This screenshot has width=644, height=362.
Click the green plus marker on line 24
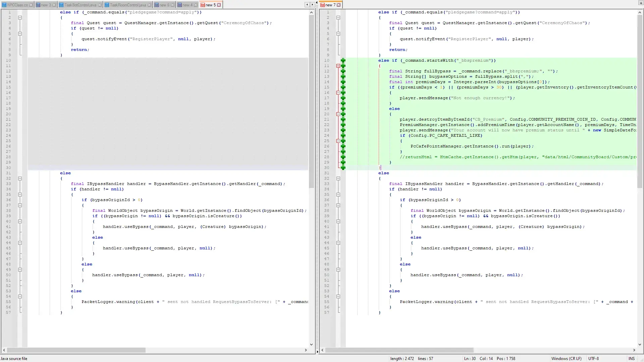point(343,136)
